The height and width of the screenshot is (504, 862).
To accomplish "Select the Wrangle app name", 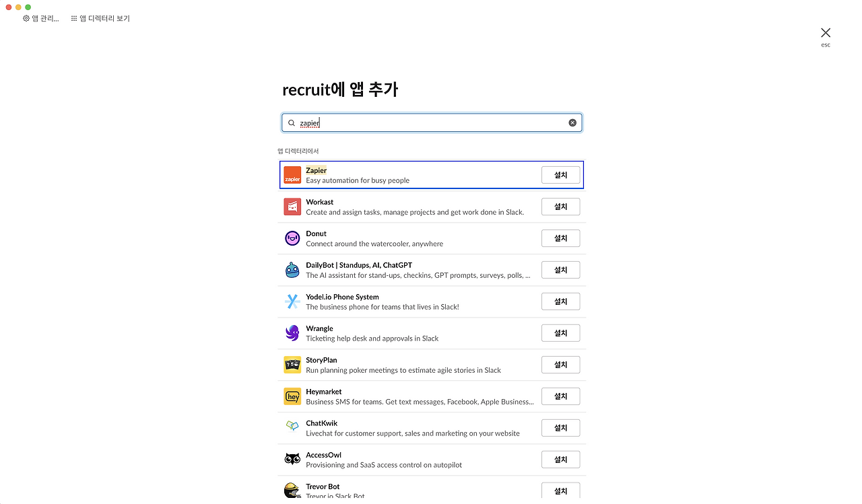I will point(319,328).
